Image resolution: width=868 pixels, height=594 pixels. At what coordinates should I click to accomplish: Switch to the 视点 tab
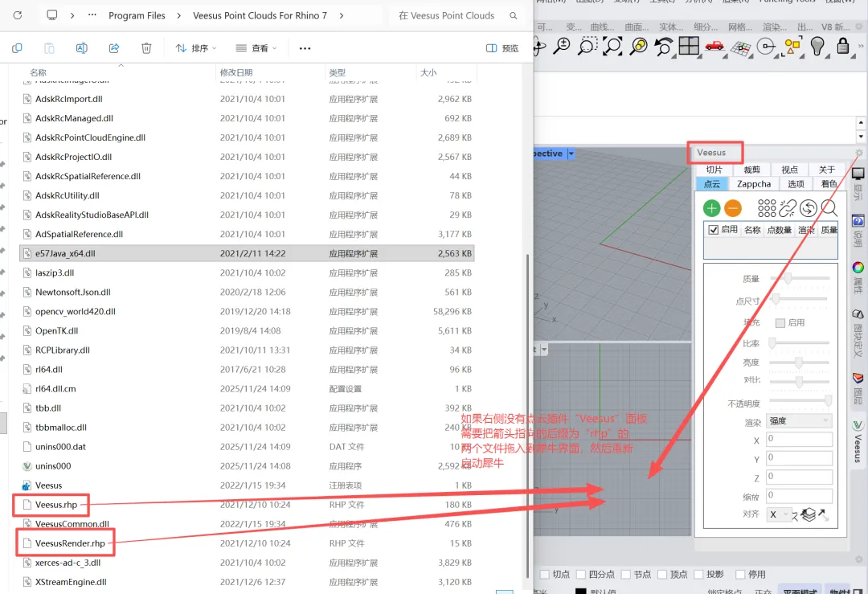pos(789,170)
